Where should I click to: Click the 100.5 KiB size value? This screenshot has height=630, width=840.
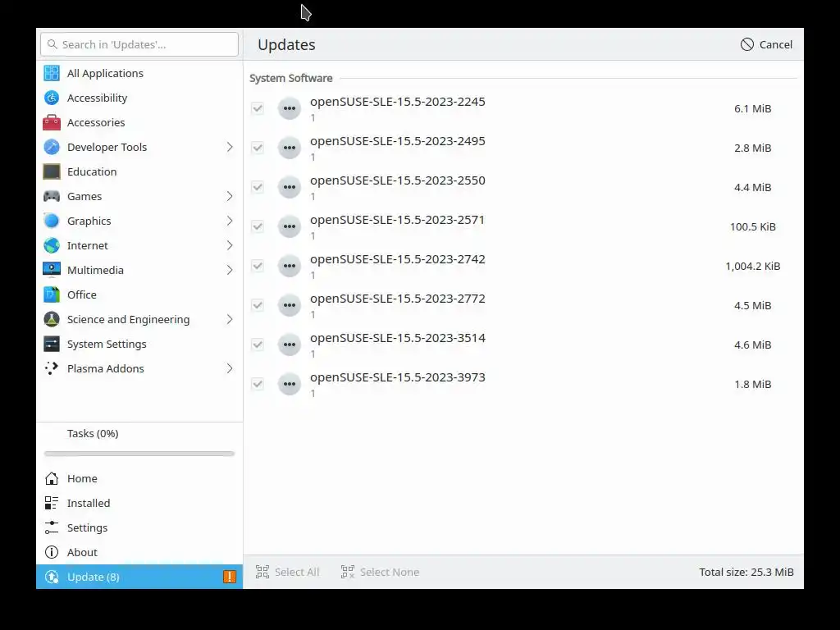coord(753,226)
